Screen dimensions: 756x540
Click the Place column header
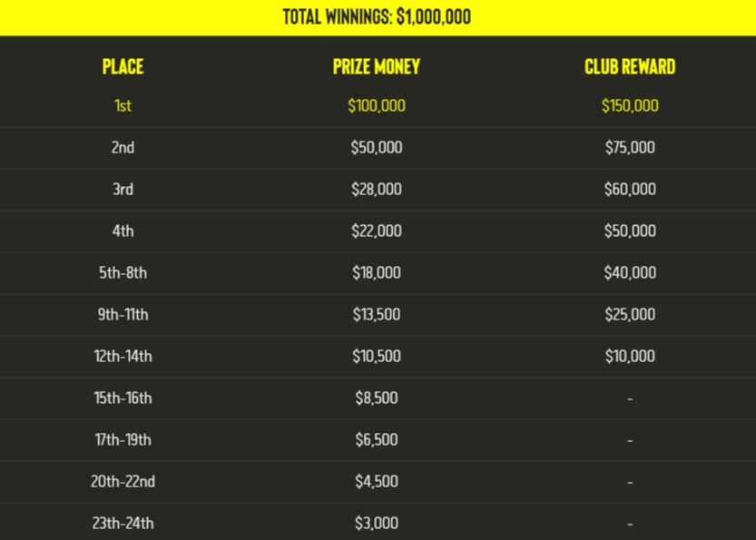tap(123, 66)
